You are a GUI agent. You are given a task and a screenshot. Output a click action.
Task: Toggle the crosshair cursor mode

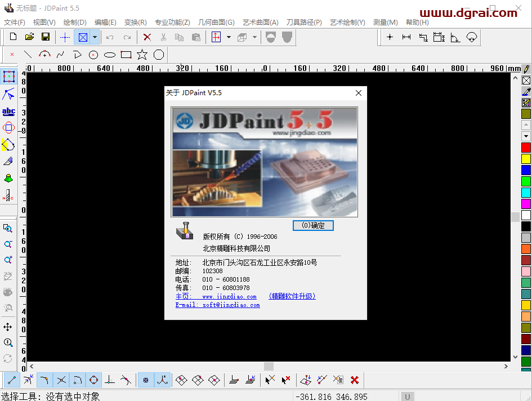(x=64, y=37)
